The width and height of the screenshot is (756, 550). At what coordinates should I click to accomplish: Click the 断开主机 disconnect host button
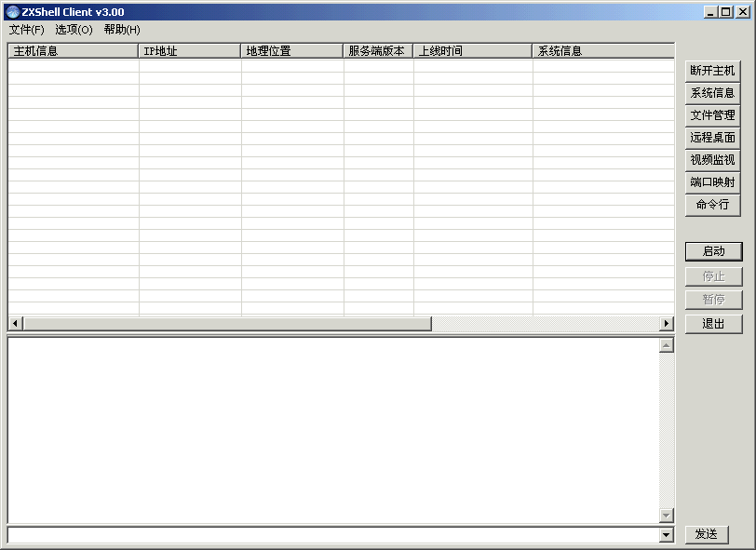pyautogui.click(x=712, y=70)
